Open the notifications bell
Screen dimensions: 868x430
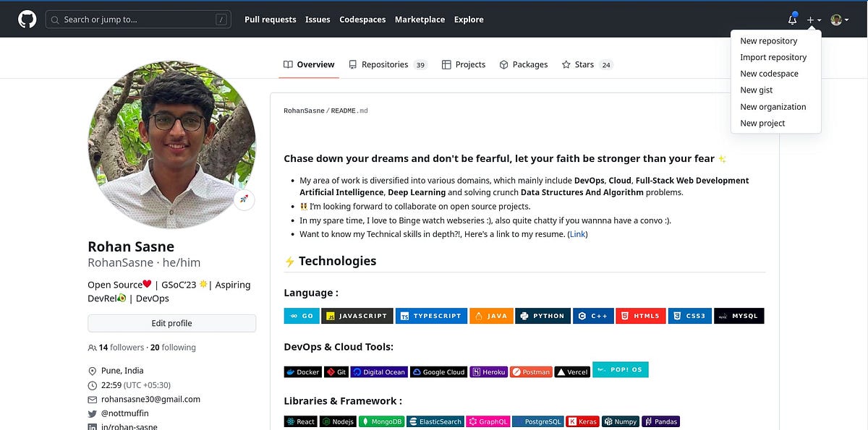coord(793,20)
